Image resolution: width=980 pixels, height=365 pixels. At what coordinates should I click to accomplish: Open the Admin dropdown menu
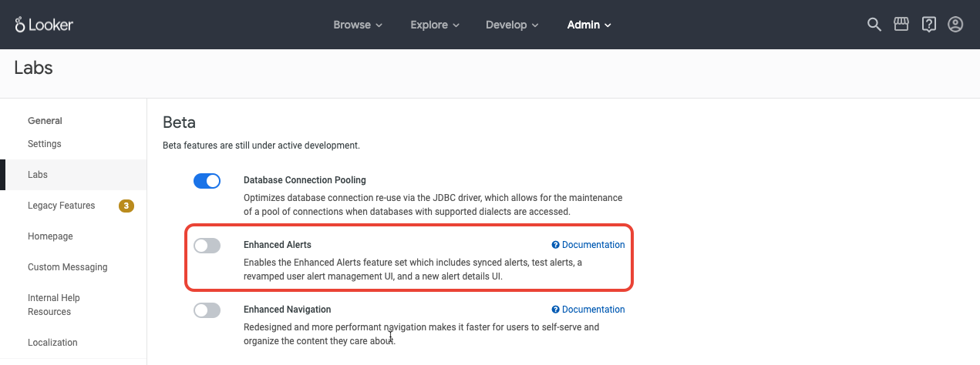tap(589, 25)
